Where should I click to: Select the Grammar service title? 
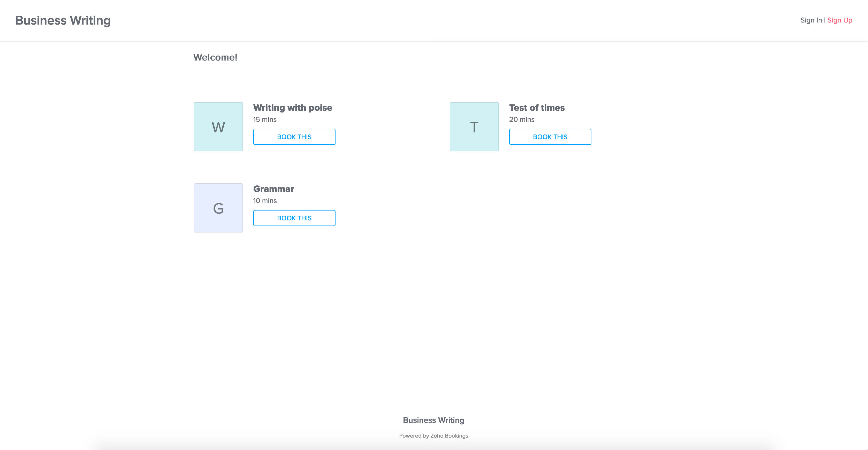[273, 189]
